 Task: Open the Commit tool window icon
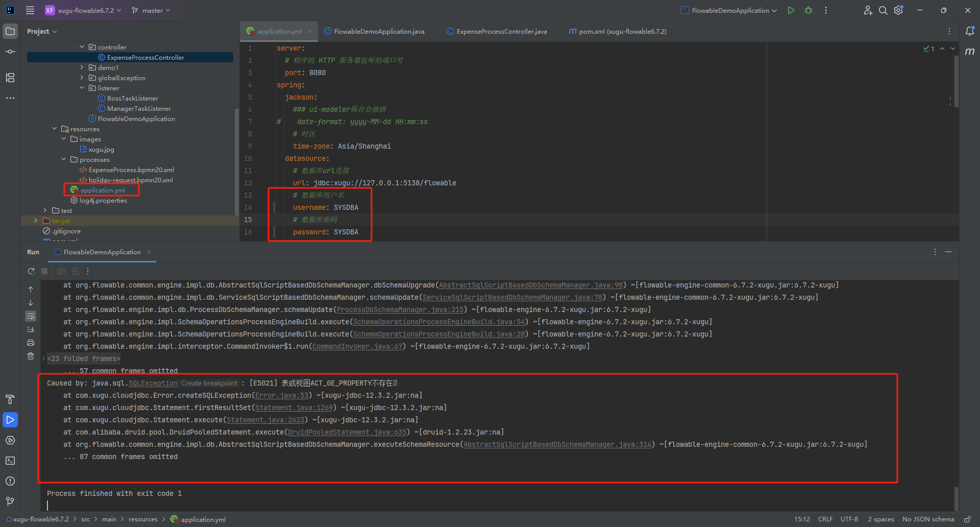pyautogui.click(x=10, y=52)
